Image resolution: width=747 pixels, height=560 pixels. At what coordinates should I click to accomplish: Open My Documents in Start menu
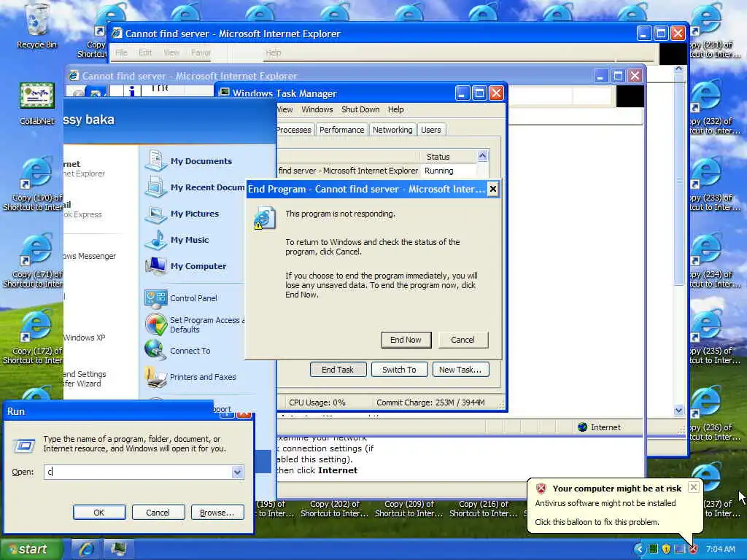coord(189,161)
